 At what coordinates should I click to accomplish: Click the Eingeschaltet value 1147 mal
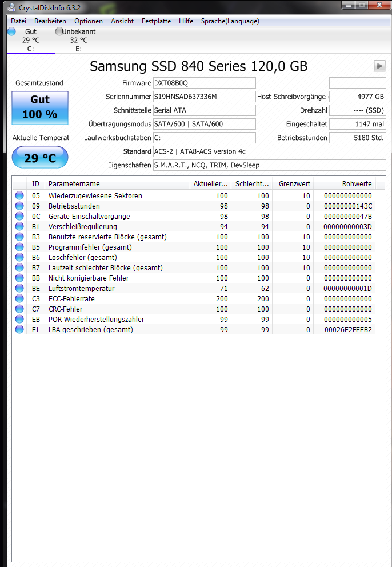(x=358, y=124)
